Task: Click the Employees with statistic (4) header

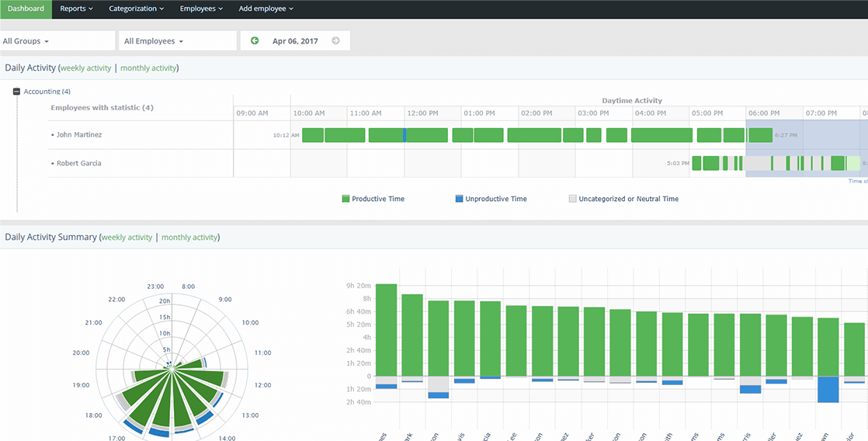Action: click(102, 107)
